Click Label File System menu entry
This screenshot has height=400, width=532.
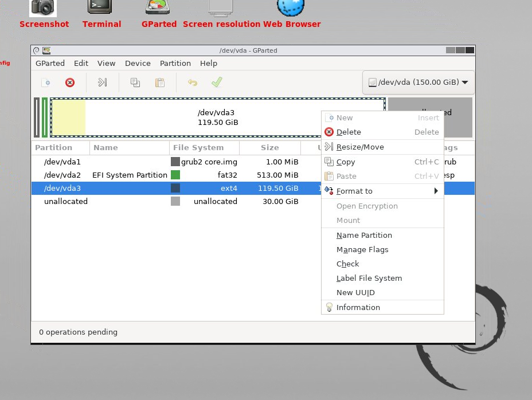(369, 278)
